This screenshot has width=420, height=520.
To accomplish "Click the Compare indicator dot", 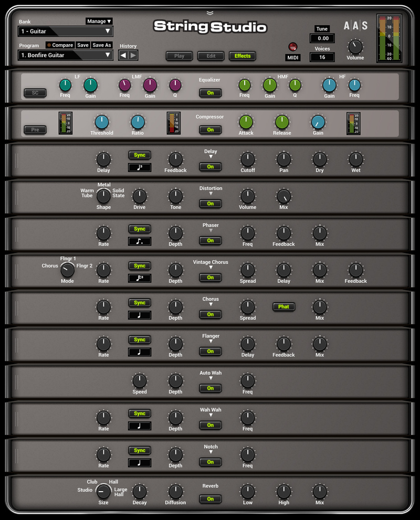I will point(49,45).
